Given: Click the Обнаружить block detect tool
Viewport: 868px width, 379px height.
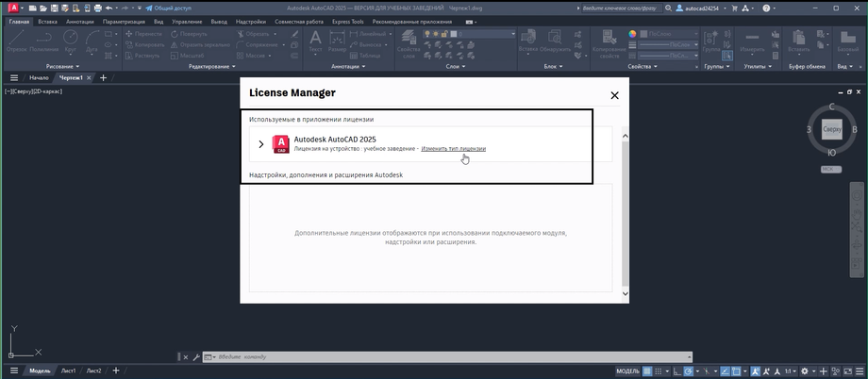Looking at the screenshot, I should point(556,42).
